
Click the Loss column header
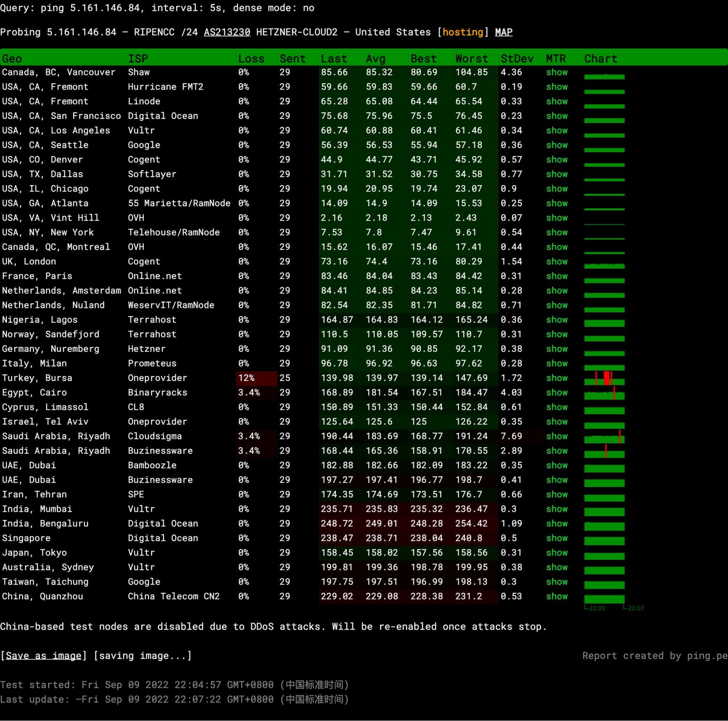pyautogui.click(x=251, y=58)
